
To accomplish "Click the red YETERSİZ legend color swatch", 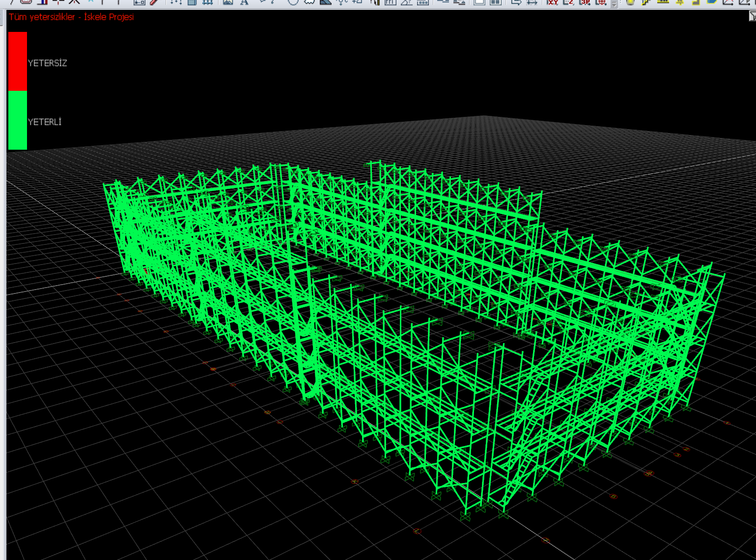I will 18,61.
